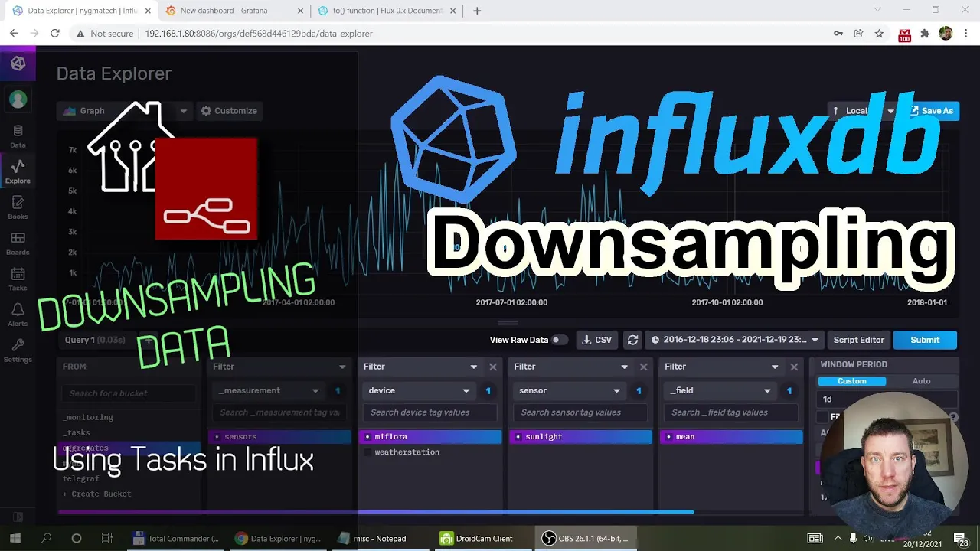980x551 pixels.
Task: Switch to the Flux documentation tab
Action: click(385, 11)
